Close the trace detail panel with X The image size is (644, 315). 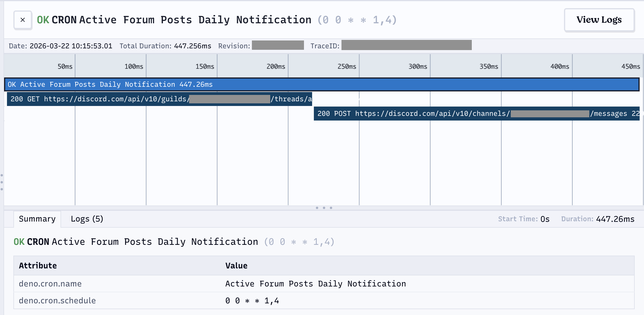click(x=23, y=20)
